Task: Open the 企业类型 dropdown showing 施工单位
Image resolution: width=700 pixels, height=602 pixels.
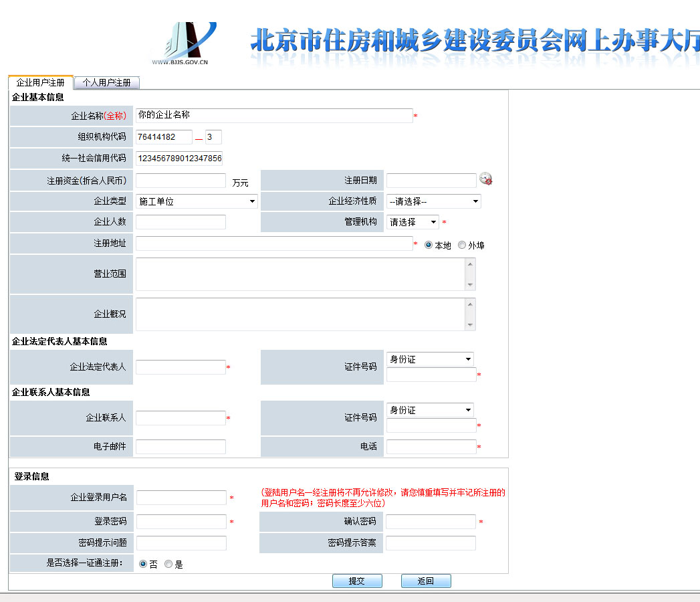Action: (197, 201)
